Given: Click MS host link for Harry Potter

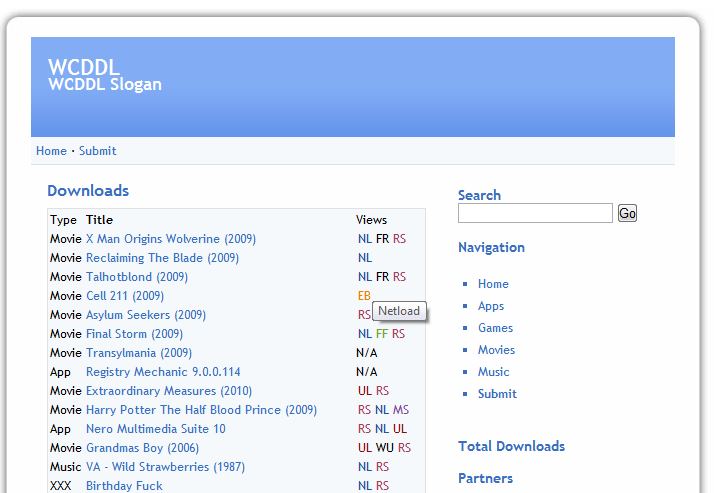Looking at the screenshot, I should 401,410.
